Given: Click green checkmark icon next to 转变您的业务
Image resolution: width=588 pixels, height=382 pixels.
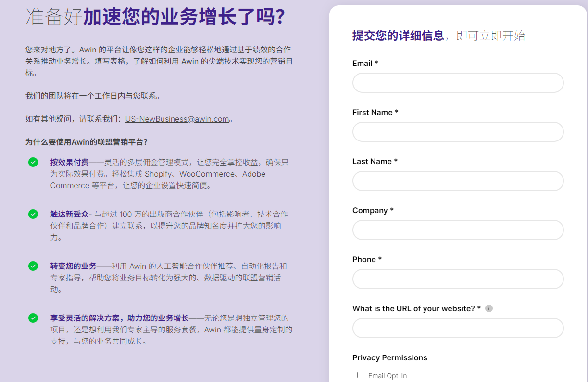Looking at the screenshot, I should click(x=33, y=266).
